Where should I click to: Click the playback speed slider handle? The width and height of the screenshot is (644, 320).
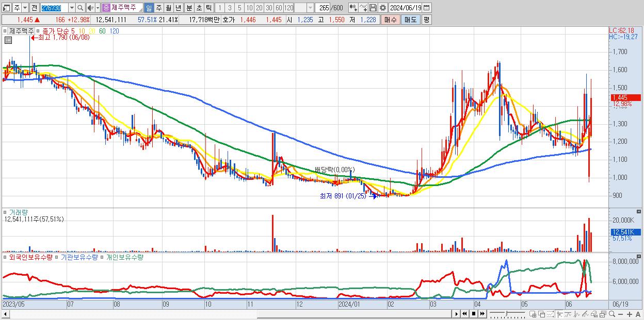point(506,313)
